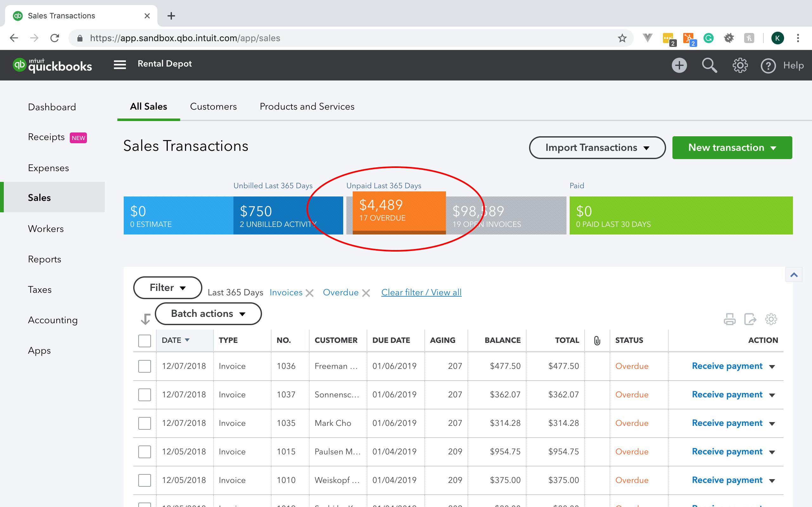Open the gear settings icon in header
The image size is (812, 507).
740,65
